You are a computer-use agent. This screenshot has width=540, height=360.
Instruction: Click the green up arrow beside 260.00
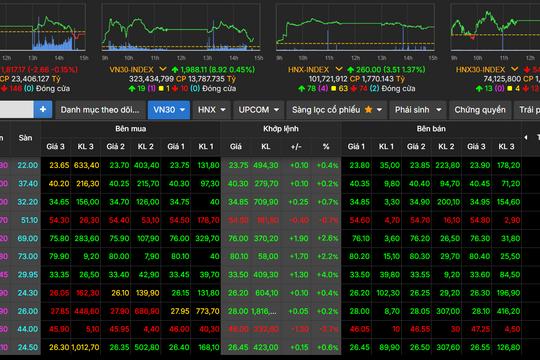pyautogui.click(x=351, y=70)
